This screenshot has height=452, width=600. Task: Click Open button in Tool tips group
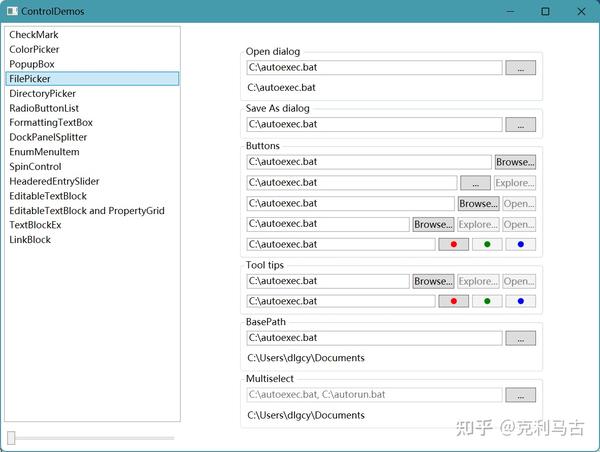click(519, 281)
